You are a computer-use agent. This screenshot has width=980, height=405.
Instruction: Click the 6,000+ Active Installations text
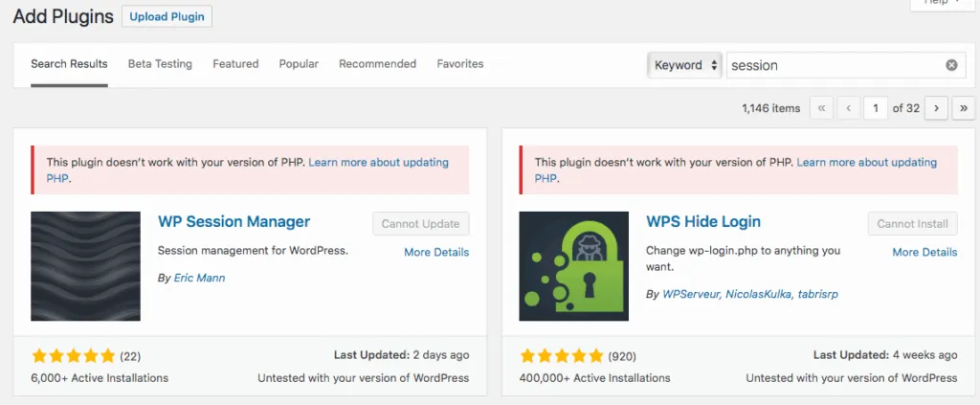(100, 378)
